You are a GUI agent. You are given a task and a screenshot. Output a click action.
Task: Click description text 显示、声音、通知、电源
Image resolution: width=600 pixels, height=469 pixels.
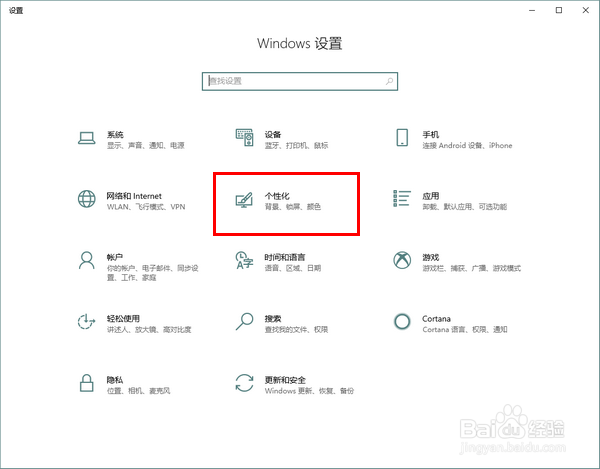(146, 145)
